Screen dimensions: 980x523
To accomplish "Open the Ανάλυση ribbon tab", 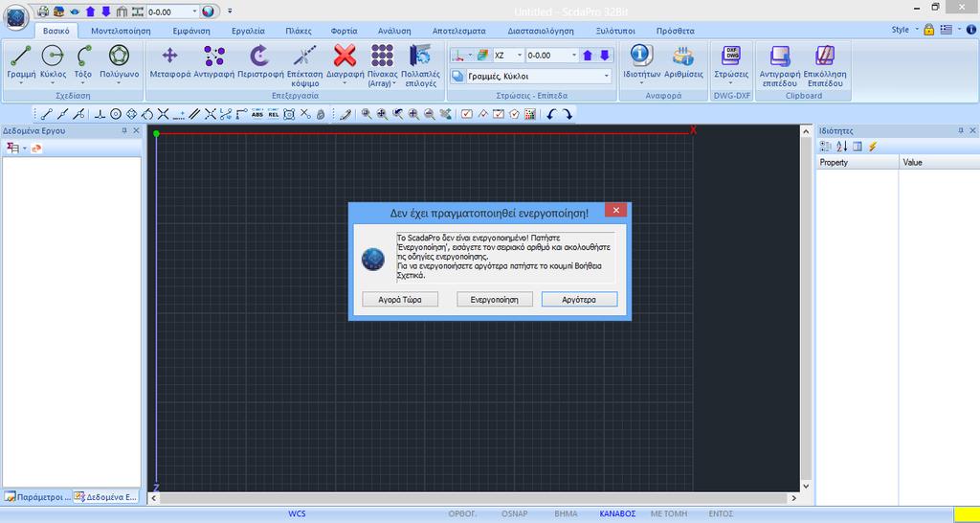I will click(x=394, y=31).
